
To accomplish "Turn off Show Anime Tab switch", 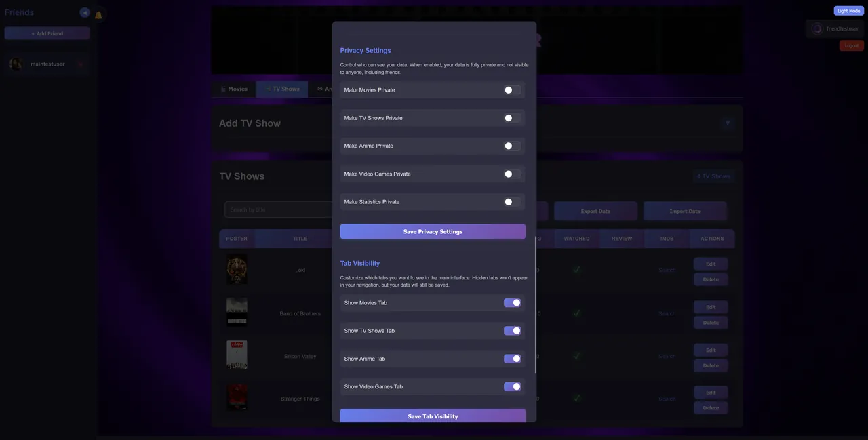I will tap(513, 359).
